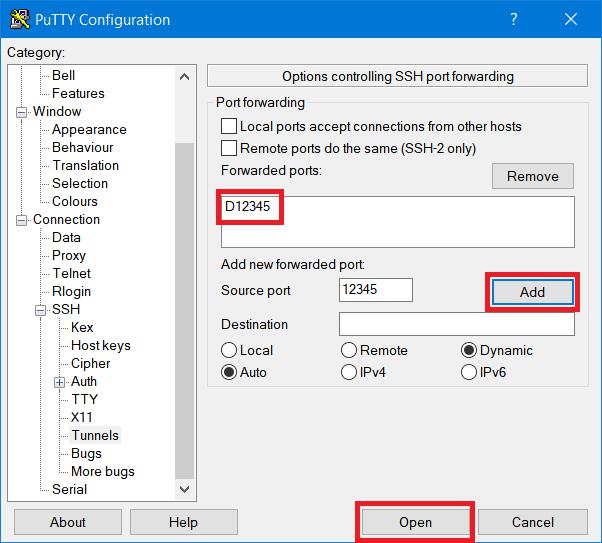Open the Telnet category
Image resolution: width=602 pixels, height=543 pixels.
[x=71, y=273]
